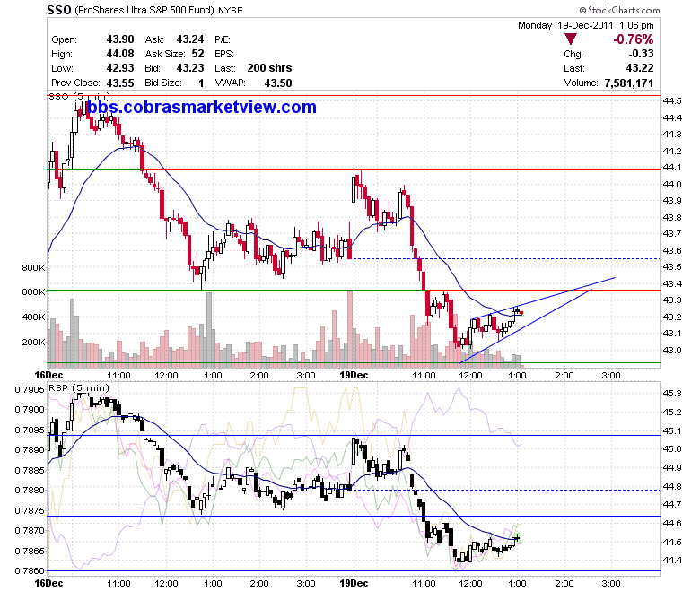Click the 19Dec label under the RSP chart
The height and width of the screenshot is (591, 700).
pos(354,583)
